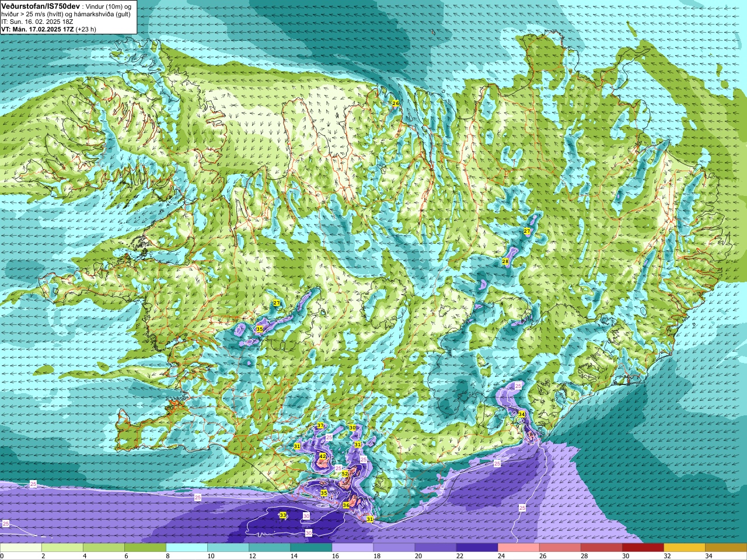Click the 'Veðurstofan/IS750dev' title text
The width and height of the screenshot is (747, 560).
click(40, 6)
